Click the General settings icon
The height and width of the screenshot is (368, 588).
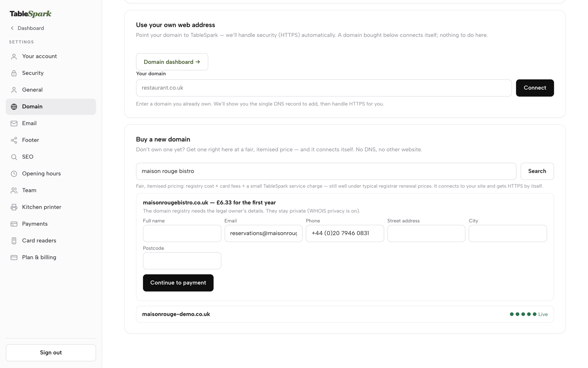[x=14, y=90]
